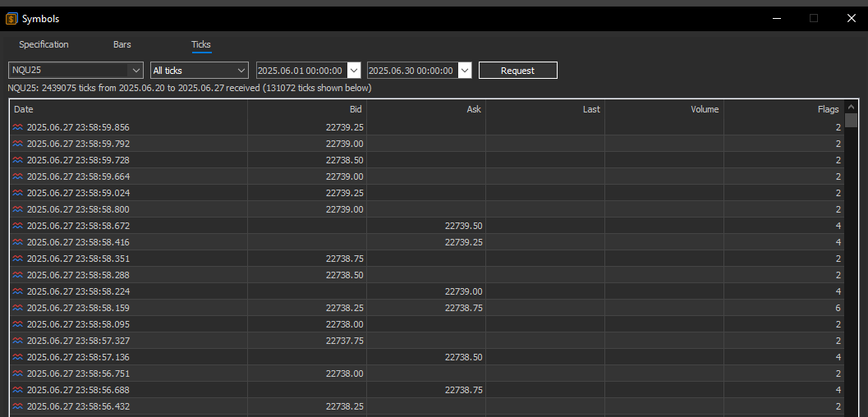The width and height of the screenshot is (868, 417).
Task: Click the ticks received status message
Action: point(190,88)
